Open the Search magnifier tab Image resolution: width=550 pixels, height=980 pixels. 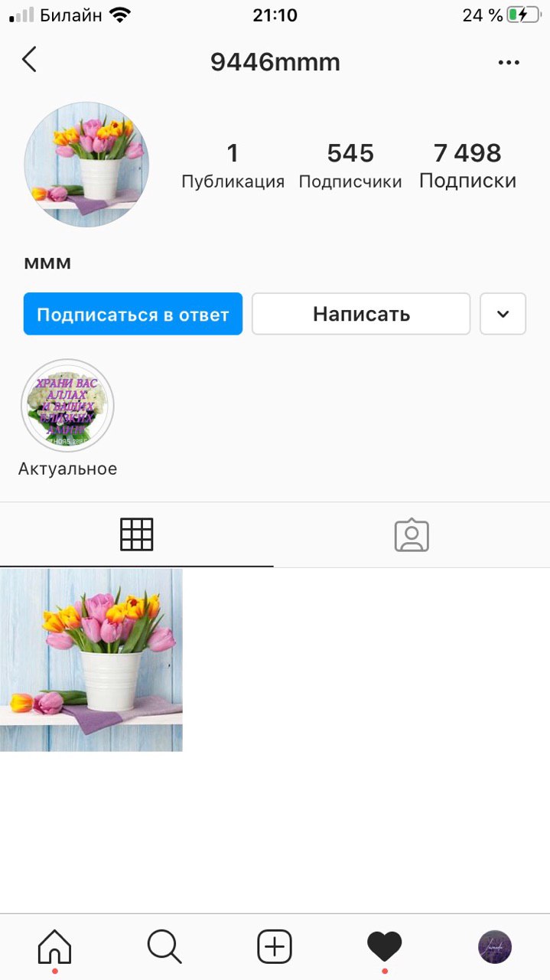pos(164,947)
